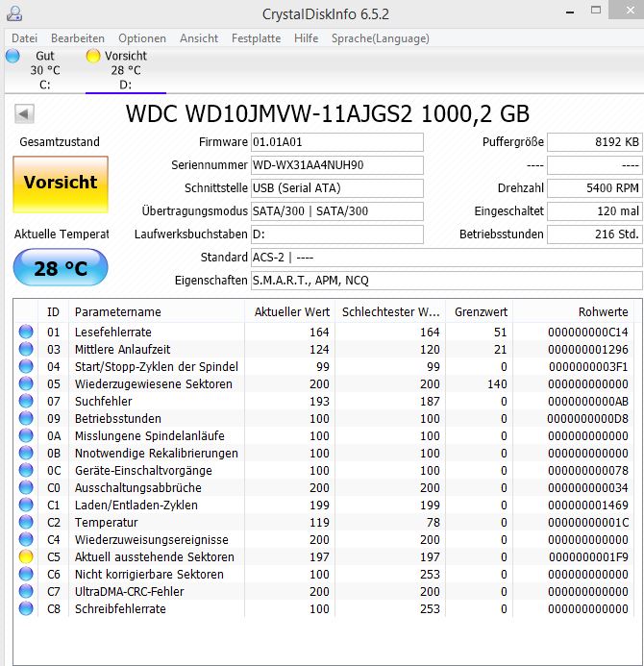
Task: Click the CrystalDiskInfo app icon in title bar
Action: (14, 13)
